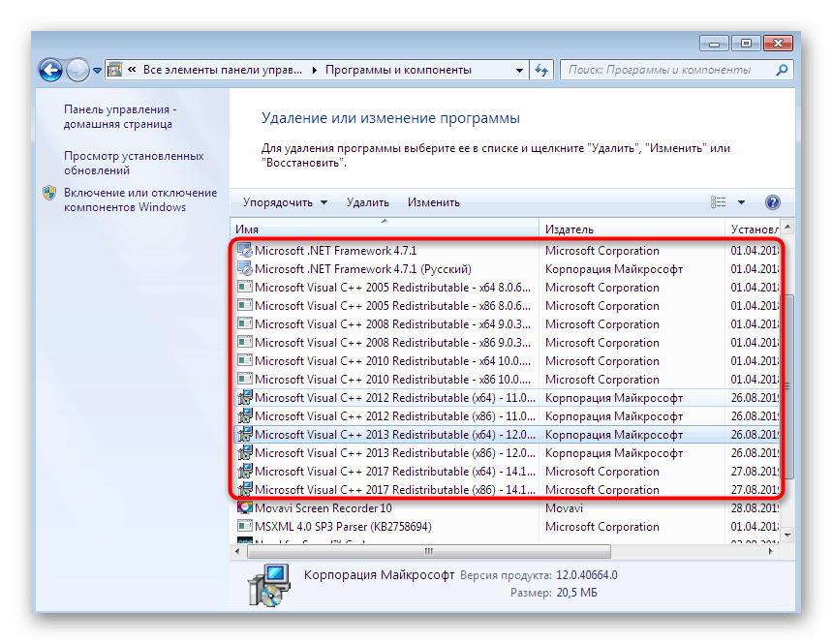Click 'Все элементы панели управ...' breadcrumb

click(x=223, y=70)
